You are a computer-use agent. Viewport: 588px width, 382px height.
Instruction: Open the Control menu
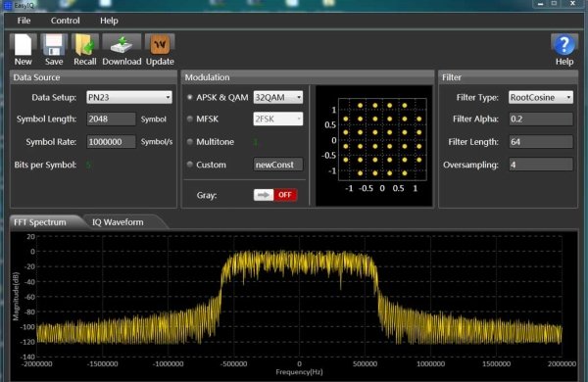(x=66, y=21)
